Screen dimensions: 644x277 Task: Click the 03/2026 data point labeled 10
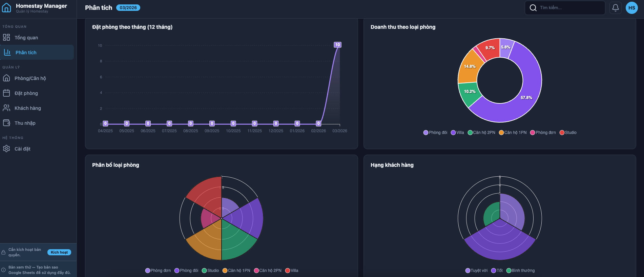[x=337, y=45]
